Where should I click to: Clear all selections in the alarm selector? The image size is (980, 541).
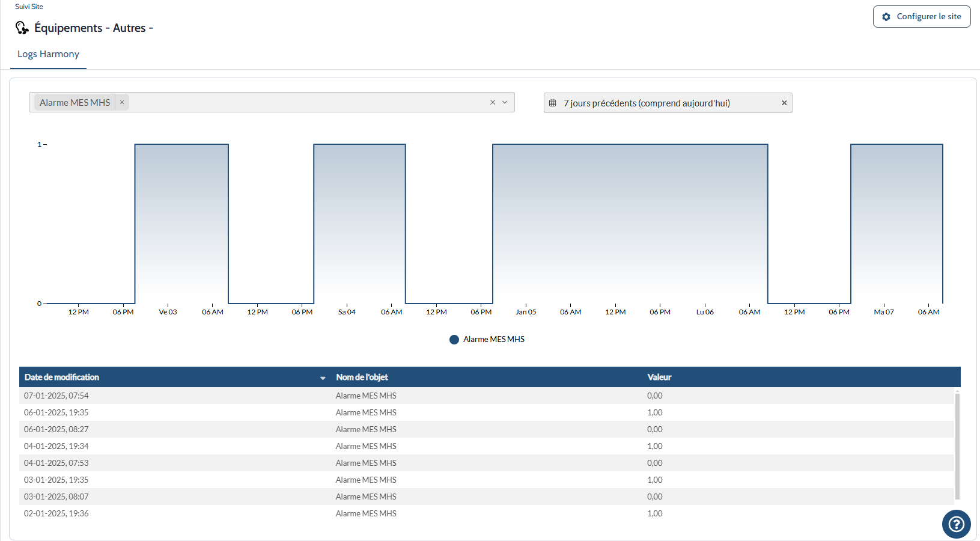[493, 102]
